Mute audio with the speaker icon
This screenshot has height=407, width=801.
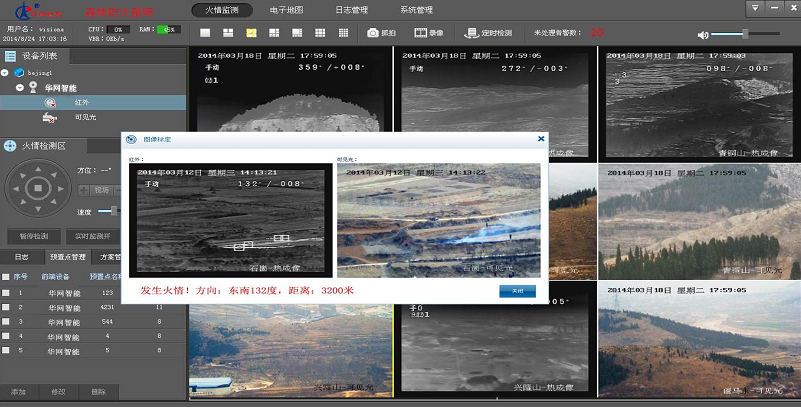pyautogui.click(x=703, y=34)
